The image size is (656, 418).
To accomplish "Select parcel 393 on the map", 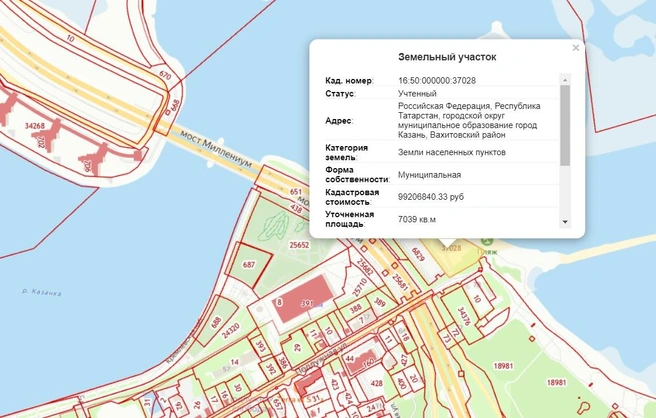I will [261, 346].
